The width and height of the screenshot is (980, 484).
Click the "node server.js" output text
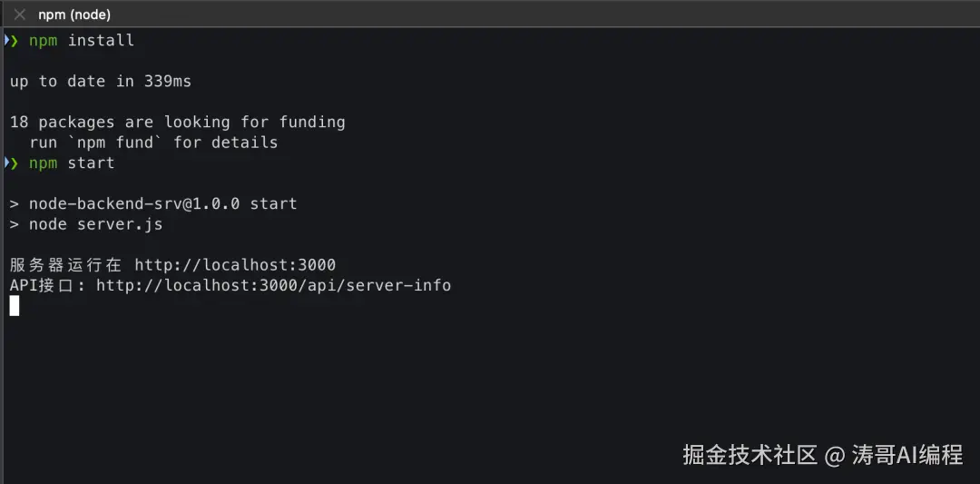96,223
